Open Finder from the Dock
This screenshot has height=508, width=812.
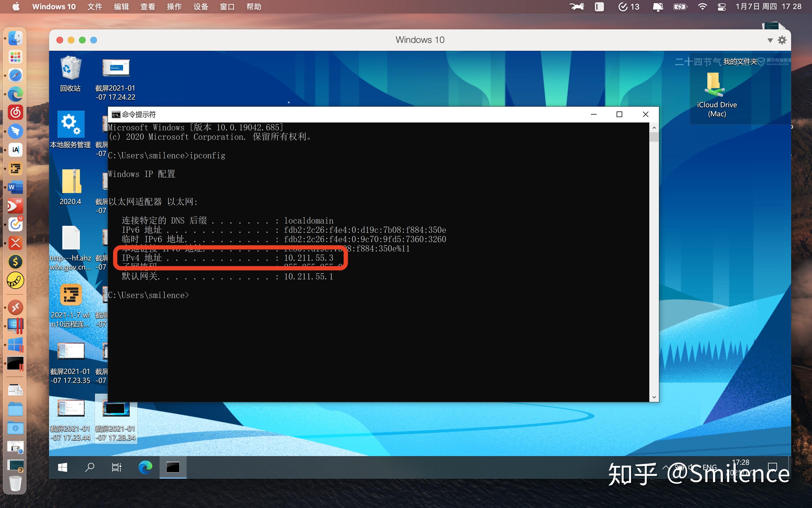coord(16,38)
